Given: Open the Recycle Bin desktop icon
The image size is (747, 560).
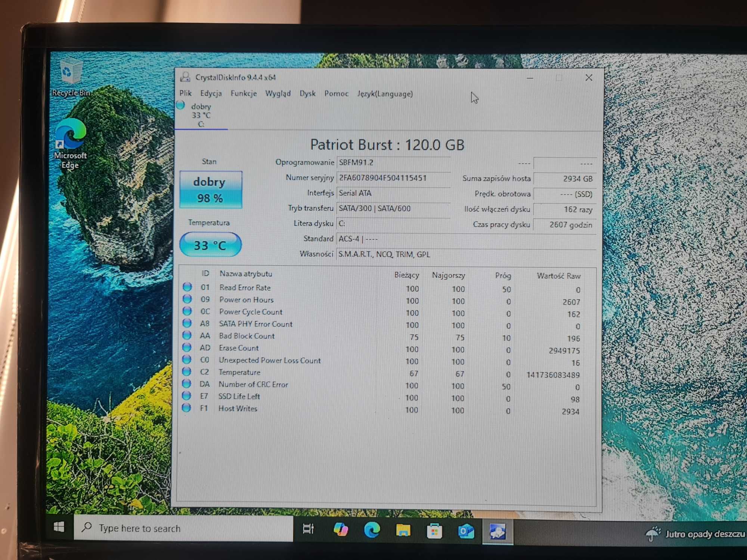Looking at the screenshot, I should coord(71,77).
